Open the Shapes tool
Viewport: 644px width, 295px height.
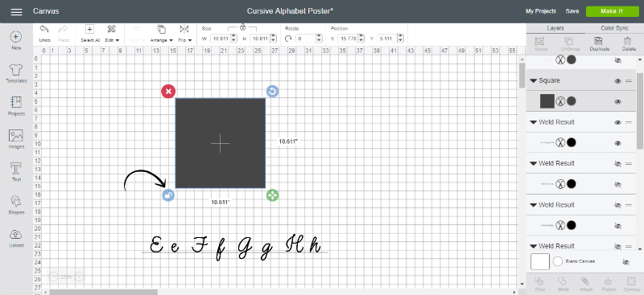(16, 205)
